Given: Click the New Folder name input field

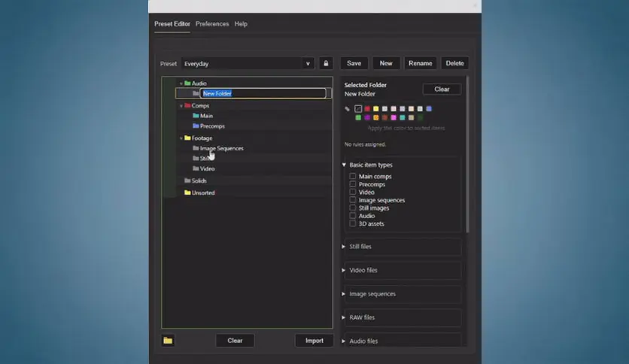Looking at the screenshot, I should coord(263,93).
